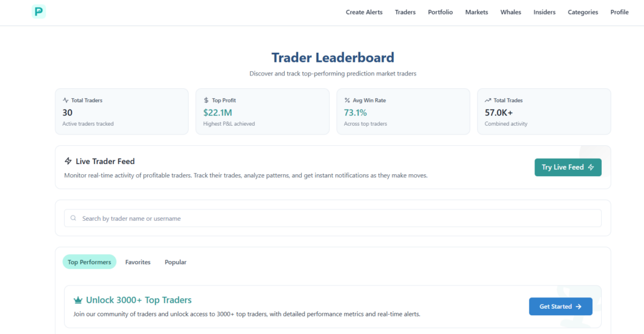Viewport: 644px width, 334px height.
Task: Click the Get Started button
Action: click(x=560, y=306)
